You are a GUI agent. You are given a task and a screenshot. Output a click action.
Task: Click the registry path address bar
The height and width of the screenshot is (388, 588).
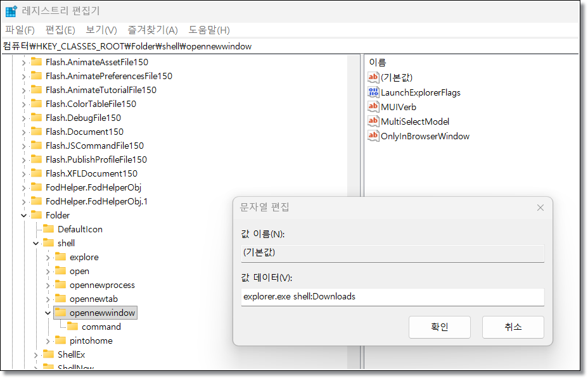click(290, 46)
